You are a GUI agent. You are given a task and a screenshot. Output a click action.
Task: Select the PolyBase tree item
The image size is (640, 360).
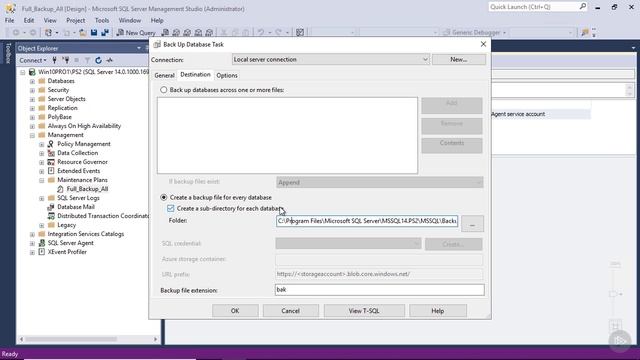tap(59, 117)
